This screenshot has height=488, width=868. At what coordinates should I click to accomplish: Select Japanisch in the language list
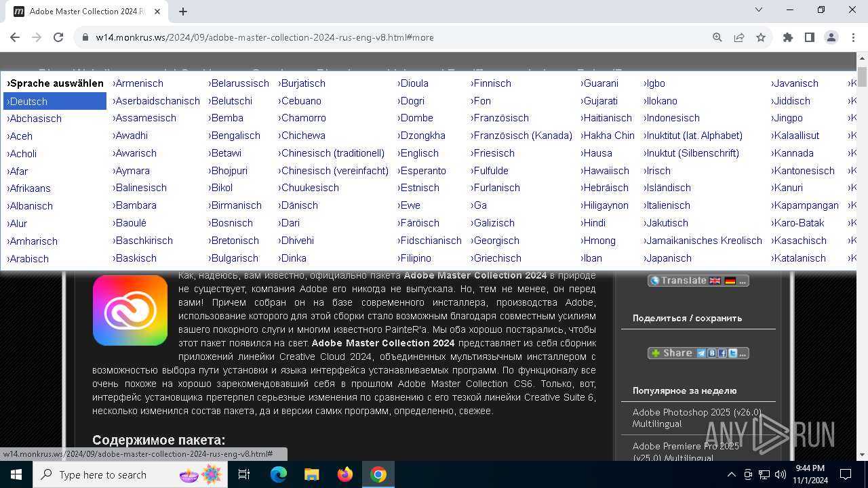pos(667,258)
